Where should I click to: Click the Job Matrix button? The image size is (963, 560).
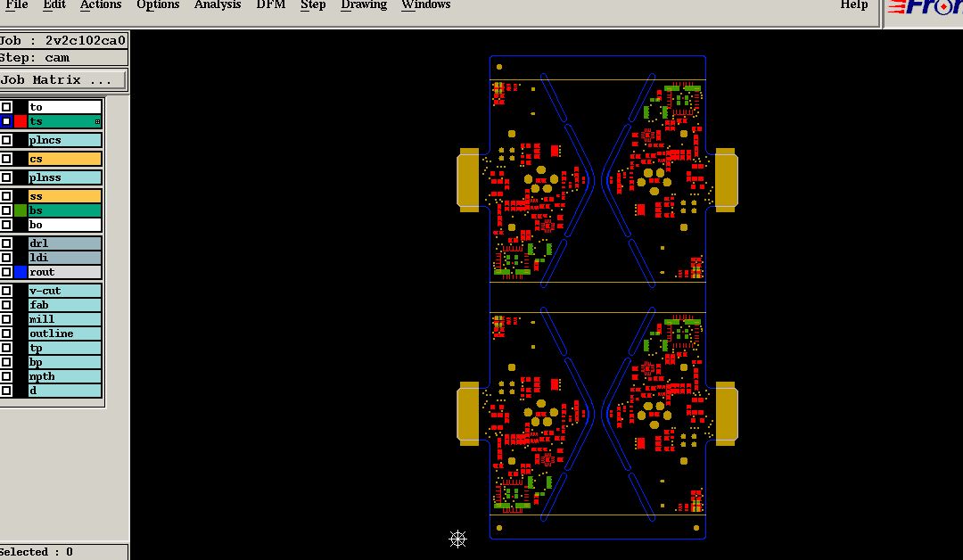point(62,80)
